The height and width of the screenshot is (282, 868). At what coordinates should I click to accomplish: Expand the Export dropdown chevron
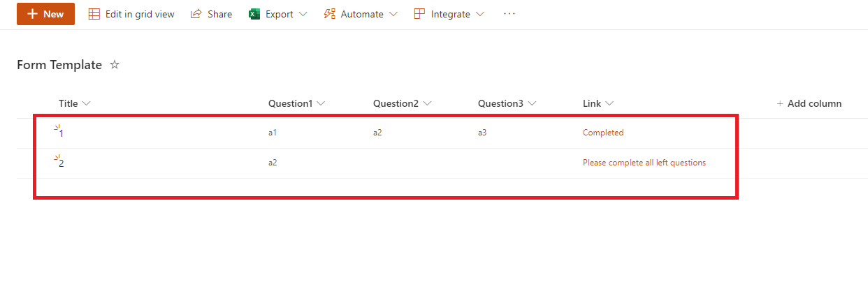[x=303, y=14]
